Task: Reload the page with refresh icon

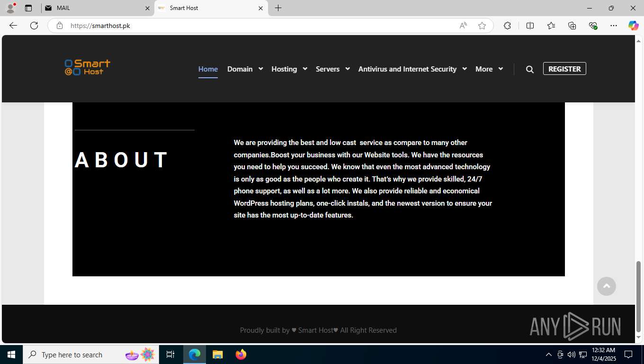Action: coord(34,26)
